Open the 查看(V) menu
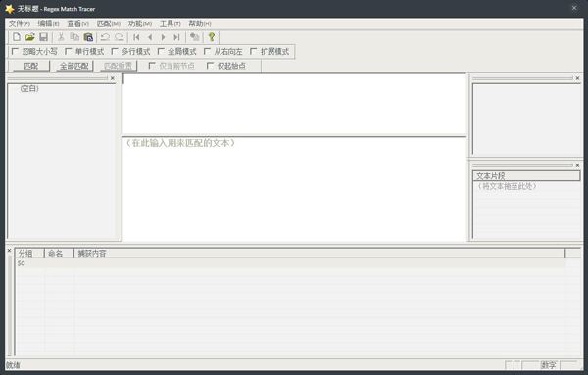This screenshot has width=588, height=375. pyautogui.click(x=78, y=23)
